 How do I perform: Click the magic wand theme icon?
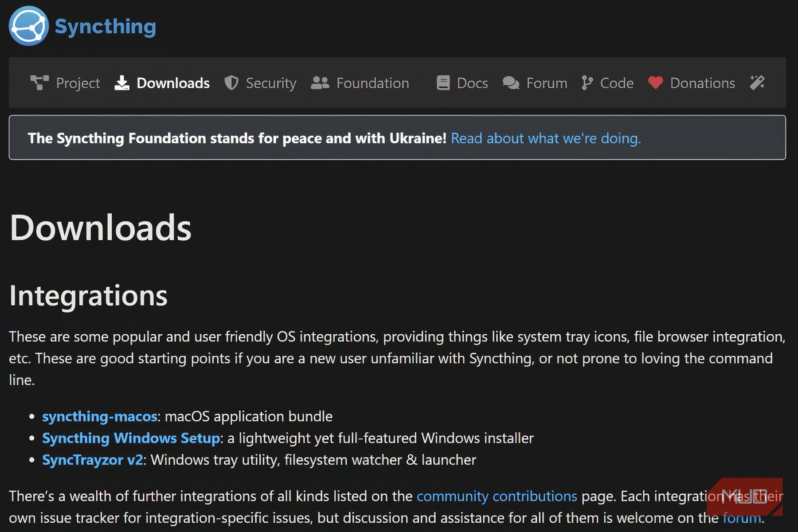pyautogui.click(x=757, y=83)
